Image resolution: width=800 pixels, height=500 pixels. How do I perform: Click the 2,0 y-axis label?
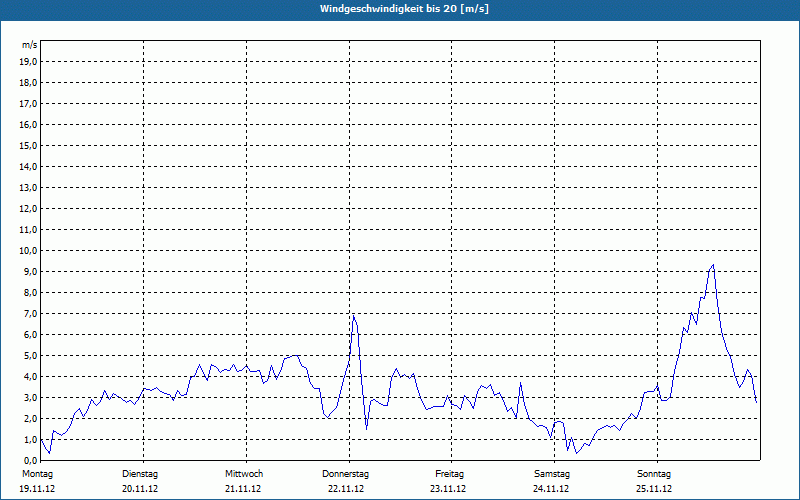click(31, 419)
